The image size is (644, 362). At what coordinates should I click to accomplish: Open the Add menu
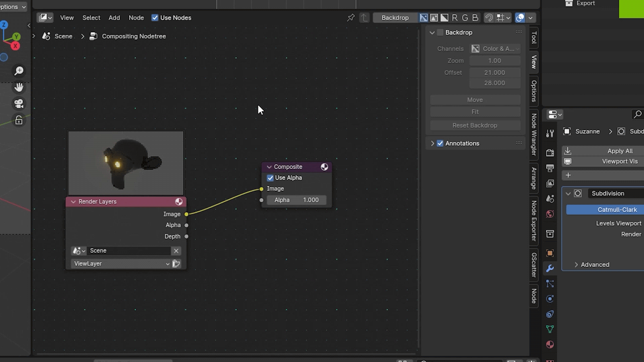click(114, 18)
